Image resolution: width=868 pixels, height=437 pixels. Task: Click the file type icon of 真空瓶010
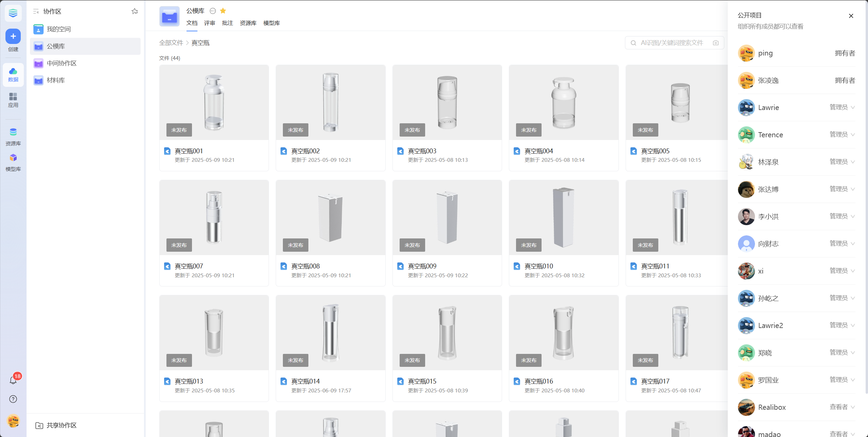click(x=517, y=266)
